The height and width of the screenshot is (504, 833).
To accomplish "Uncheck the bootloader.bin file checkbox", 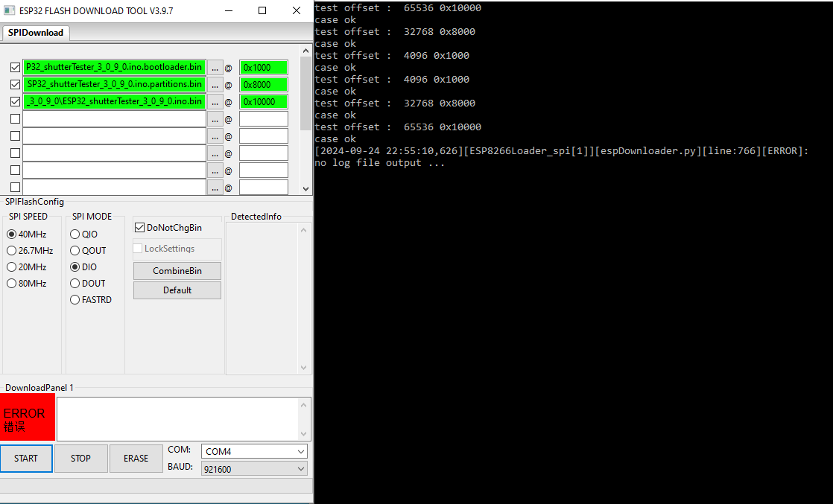I will pos(15,68).
